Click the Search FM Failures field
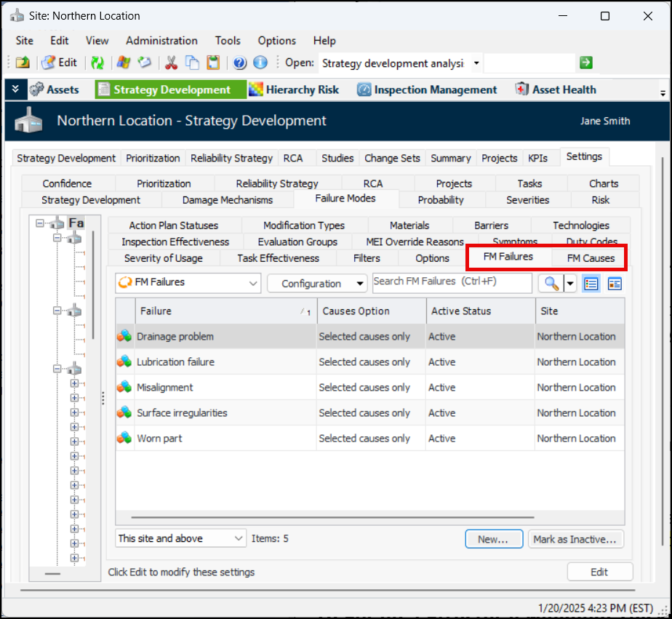The width and height of the screenshot is (672, 619). [452, 283]
